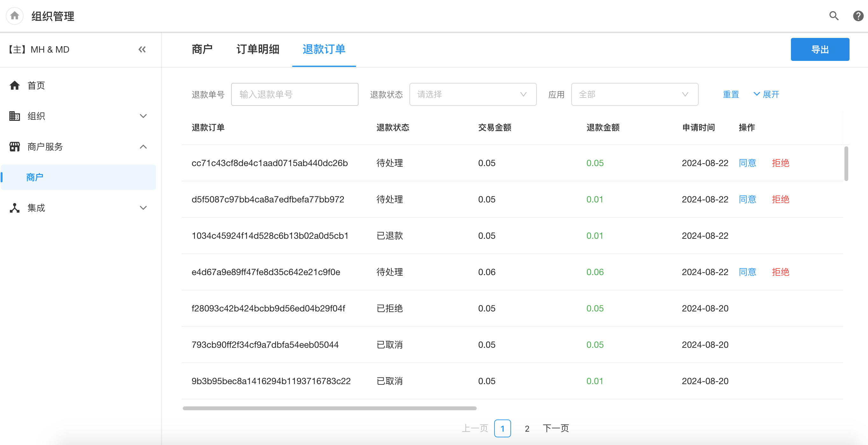Click the home icon in the header
Image resolution: width=868 pixels, height=445 pixels.
[x=15, y=16]
